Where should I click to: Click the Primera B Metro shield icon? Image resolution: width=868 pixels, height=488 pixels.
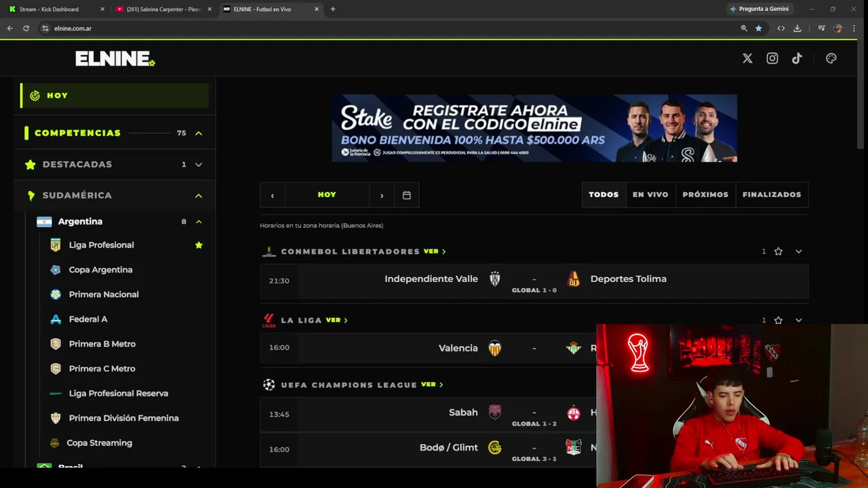click(56, 344)
